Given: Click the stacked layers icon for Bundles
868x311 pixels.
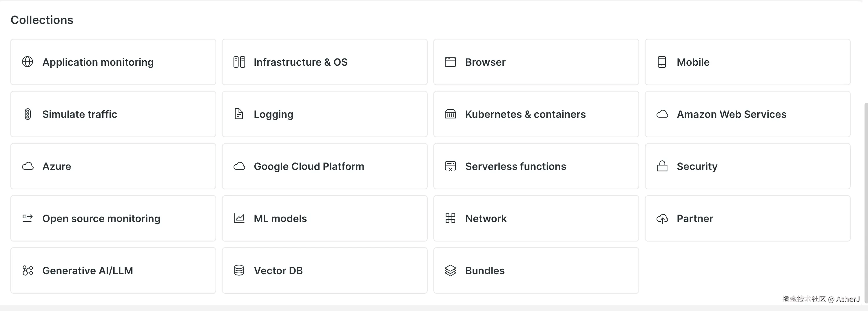Looking at the screenshot, I should coord(450,270).
